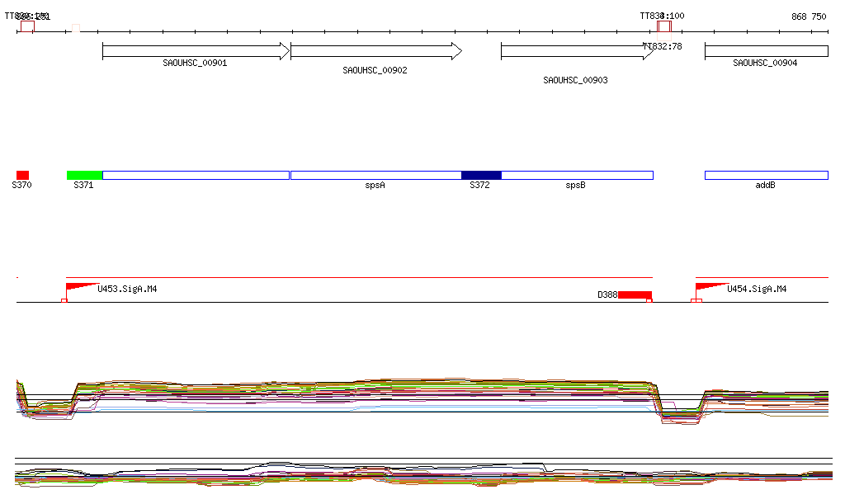Click the addB transcript segment box

[x=766, y=175]
